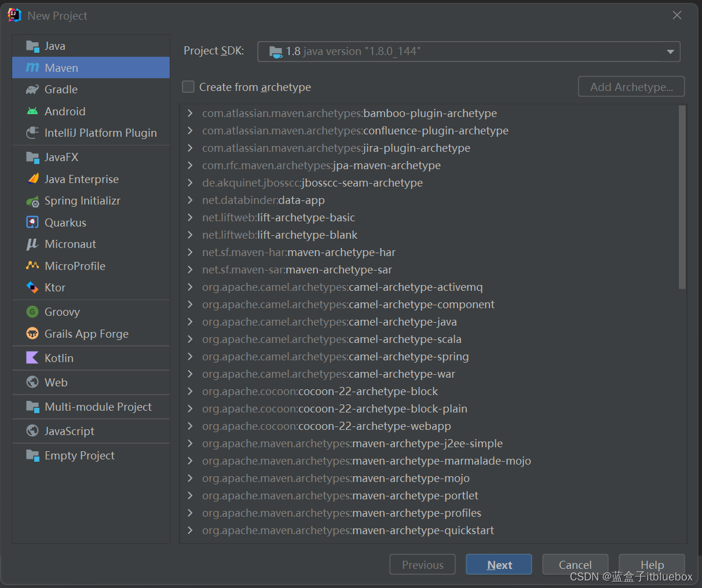This screenshot has height=588, width=702.
Task: Click the JavaScript globe icon
Action: point(32,431)
